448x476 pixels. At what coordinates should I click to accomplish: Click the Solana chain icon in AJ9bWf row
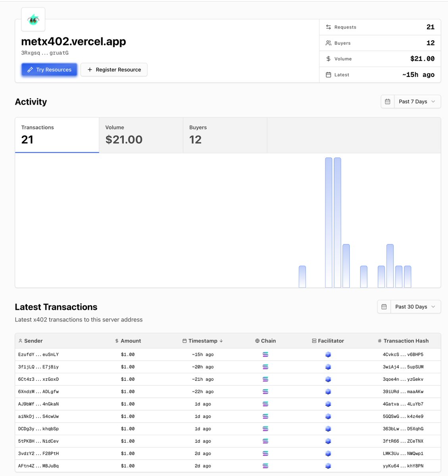(265, 404)
